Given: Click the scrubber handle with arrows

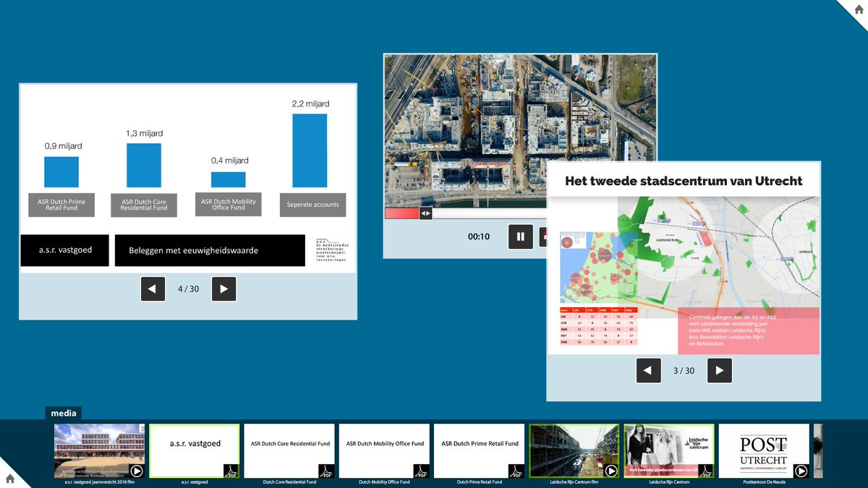Looking at the screenshot, I should tap(425, 213).
